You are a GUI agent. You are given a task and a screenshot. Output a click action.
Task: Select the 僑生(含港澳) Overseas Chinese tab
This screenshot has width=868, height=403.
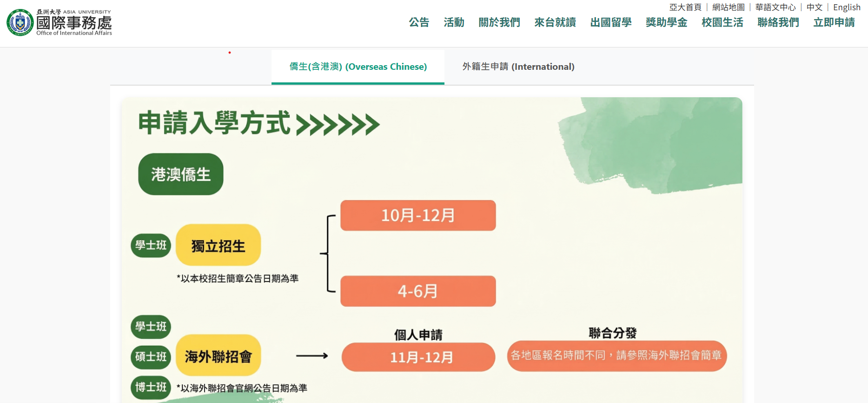[358, 67]
